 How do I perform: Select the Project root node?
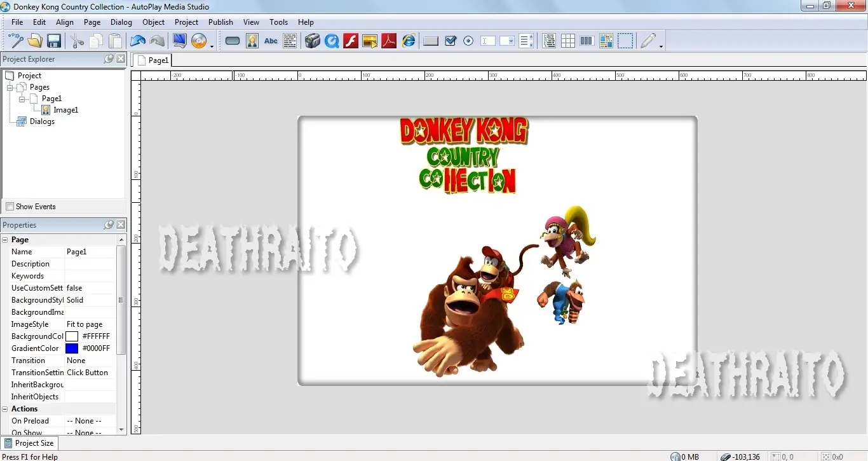pyautogui.click(x=29, y=76)
